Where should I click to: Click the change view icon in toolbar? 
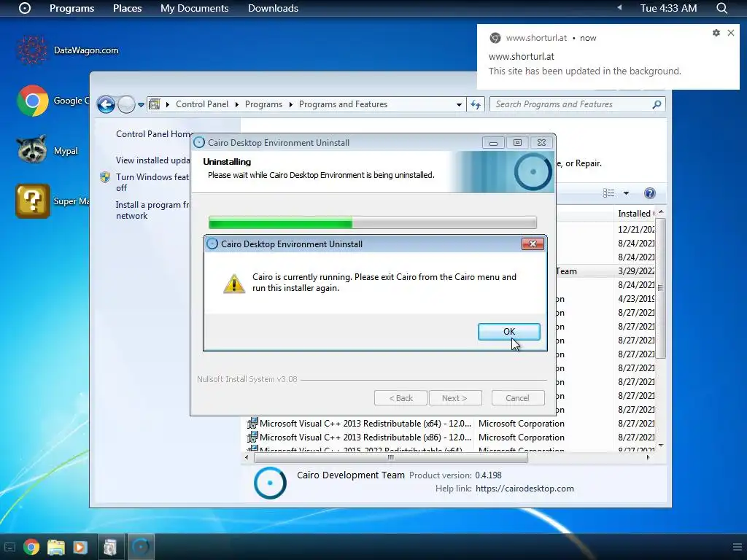[609, 192]
